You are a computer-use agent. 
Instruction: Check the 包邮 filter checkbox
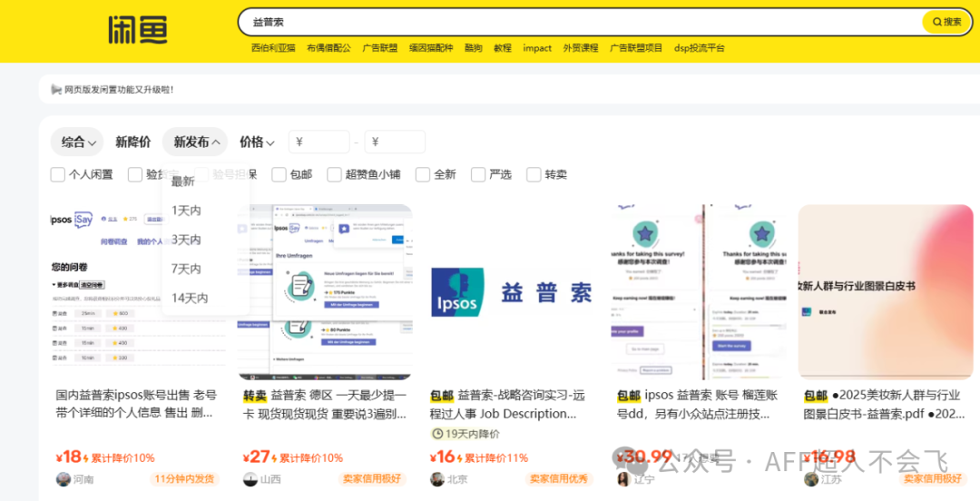[x=279, y=174]
